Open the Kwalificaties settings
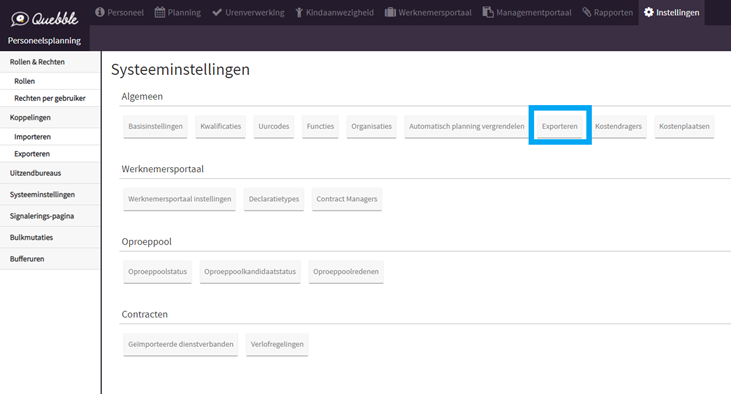 221,126
